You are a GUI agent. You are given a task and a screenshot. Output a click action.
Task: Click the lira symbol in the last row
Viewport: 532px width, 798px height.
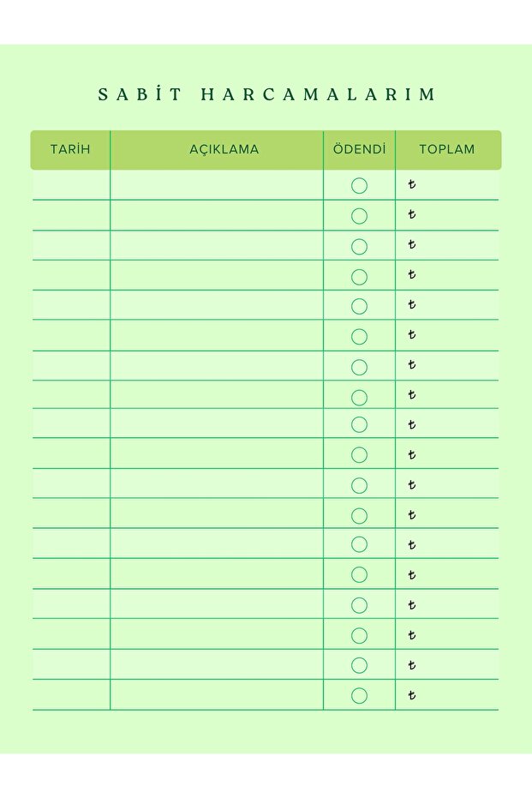pos(412,694)
